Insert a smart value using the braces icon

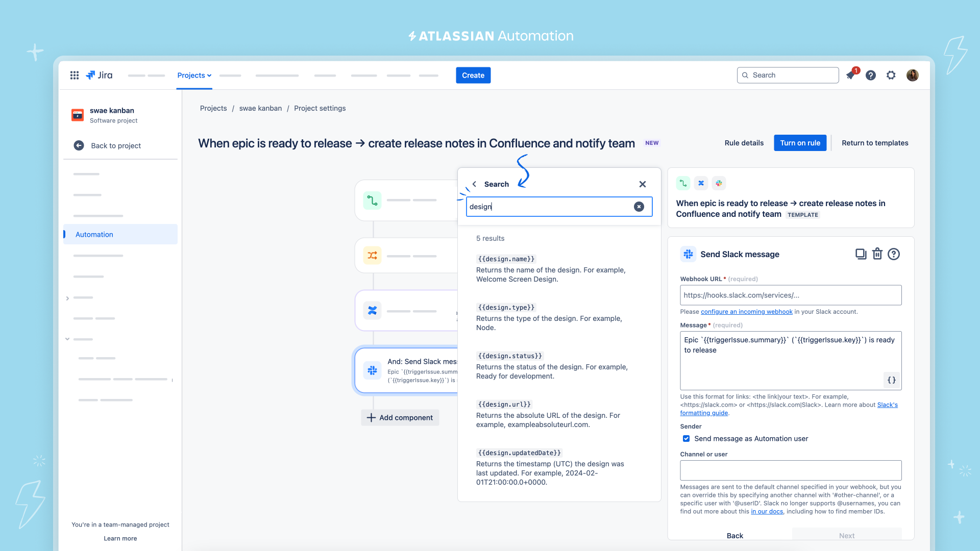891,380
